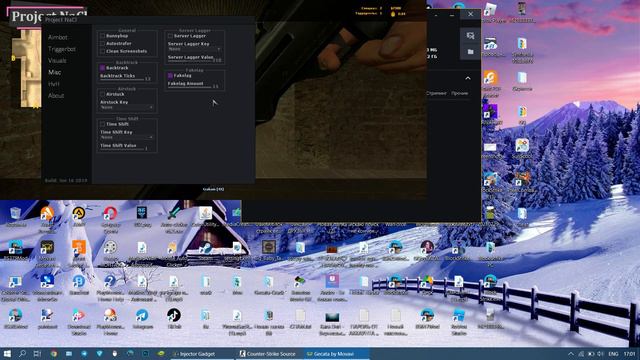Disable the Backtrack checkbox
The height and width of the screenshot is (360, 640).
click(102, 68)
